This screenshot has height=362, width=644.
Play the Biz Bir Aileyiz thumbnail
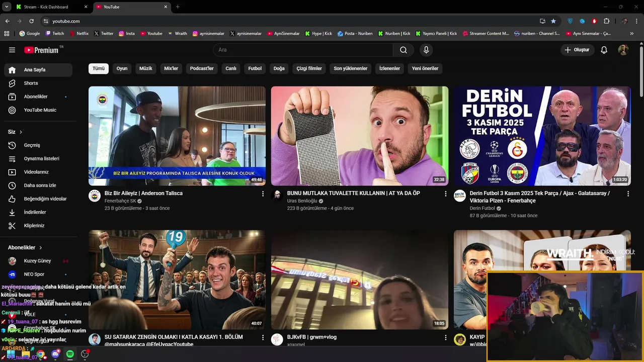pyautogui.click(x=177, y=136)
